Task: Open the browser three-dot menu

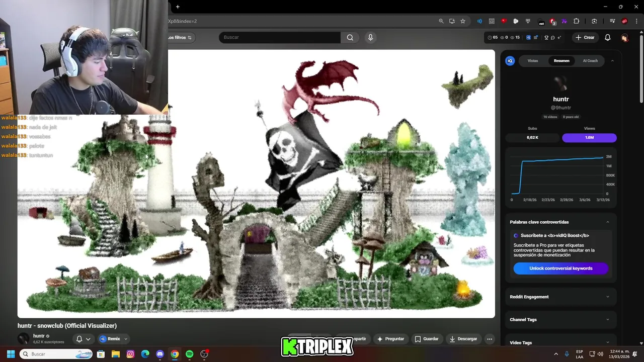Action: click(636, 21)
